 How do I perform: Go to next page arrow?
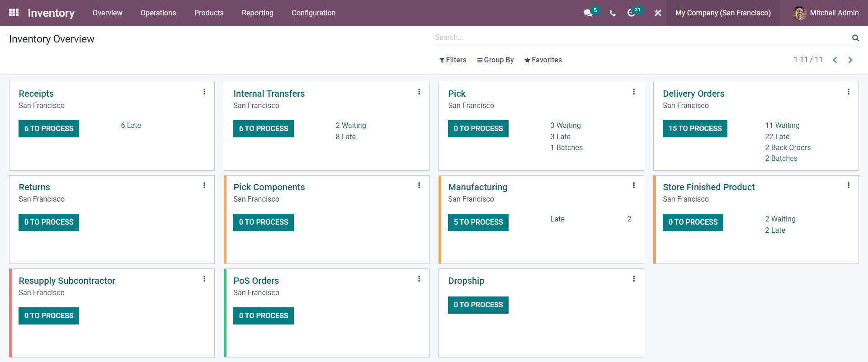(850, 60)
